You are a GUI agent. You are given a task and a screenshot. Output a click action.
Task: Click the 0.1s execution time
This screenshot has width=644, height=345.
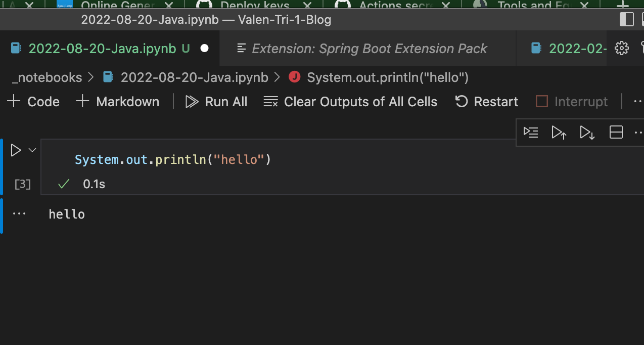(94, 184)
